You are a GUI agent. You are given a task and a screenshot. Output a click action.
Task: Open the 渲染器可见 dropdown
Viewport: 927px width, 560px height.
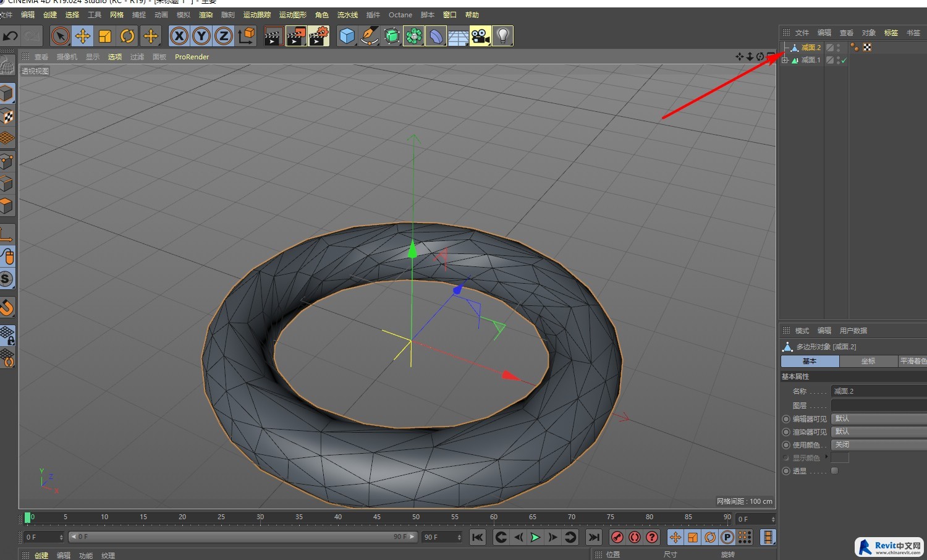[x=879, y=432]
